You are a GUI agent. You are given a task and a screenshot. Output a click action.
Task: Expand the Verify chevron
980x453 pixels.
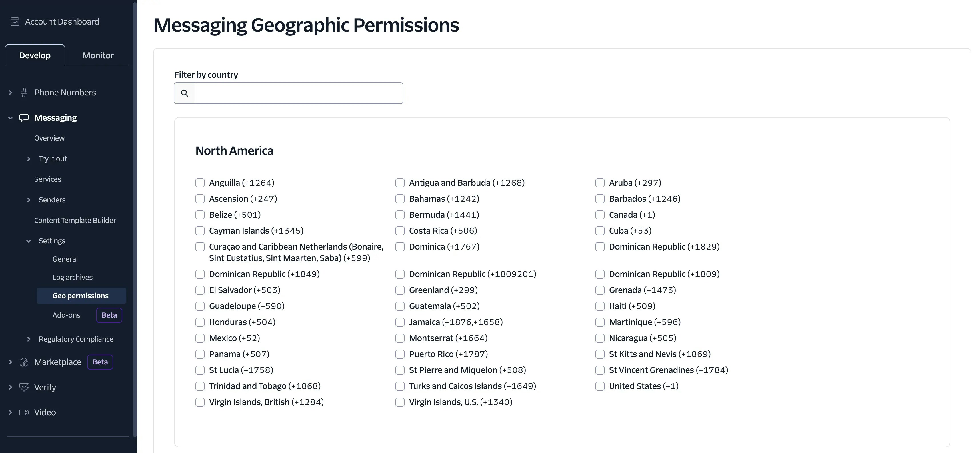click(x=10, y=387)
